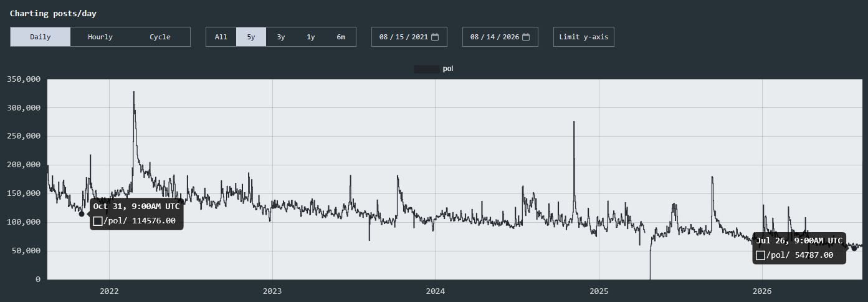Open calendar picker for start date 08/15/2021
Screen dimensions: 868x302
click(435, 37)
